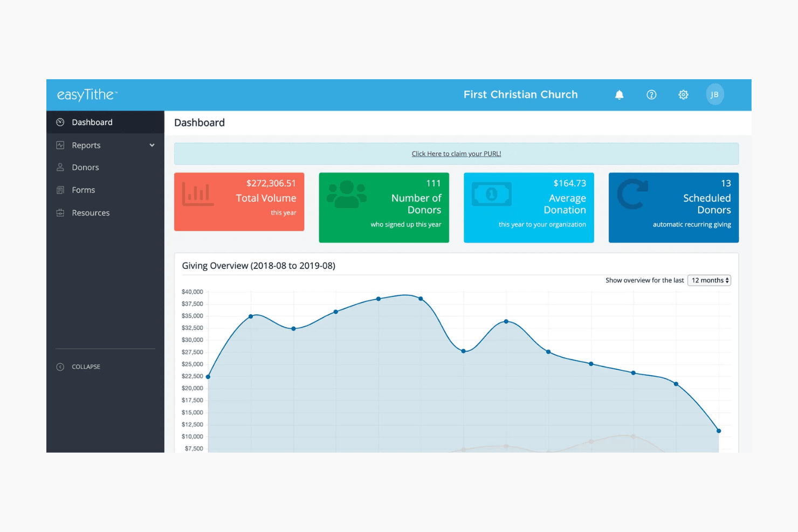Open the Reports menu item
Image resolution: width=798 pixels, height=532 pixels.
coord(105,146)
